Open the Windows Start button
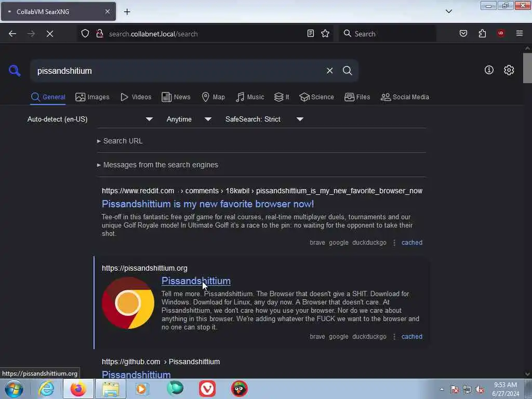The height and width of the screenshot is (399, 532). pos(14,389)
